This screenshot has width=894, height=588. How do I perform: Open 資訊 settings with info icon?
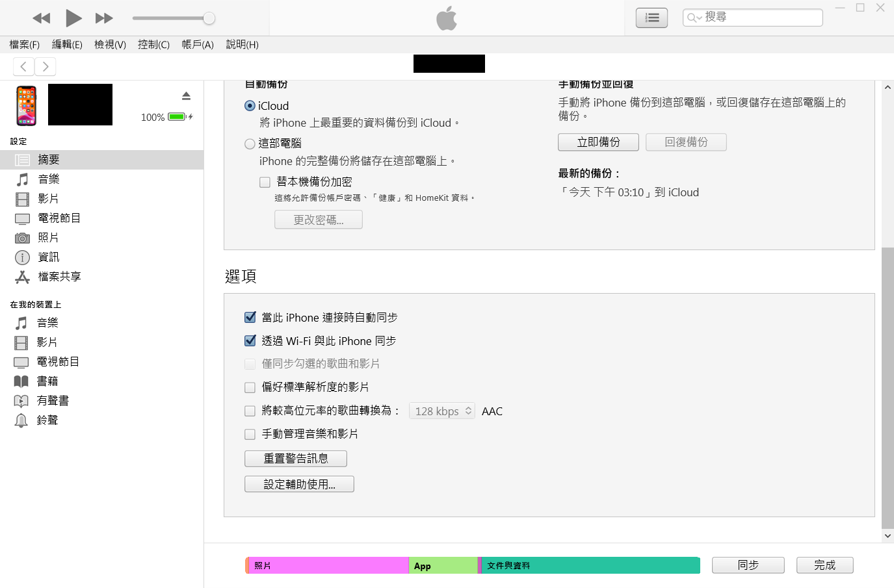point(101,257)
